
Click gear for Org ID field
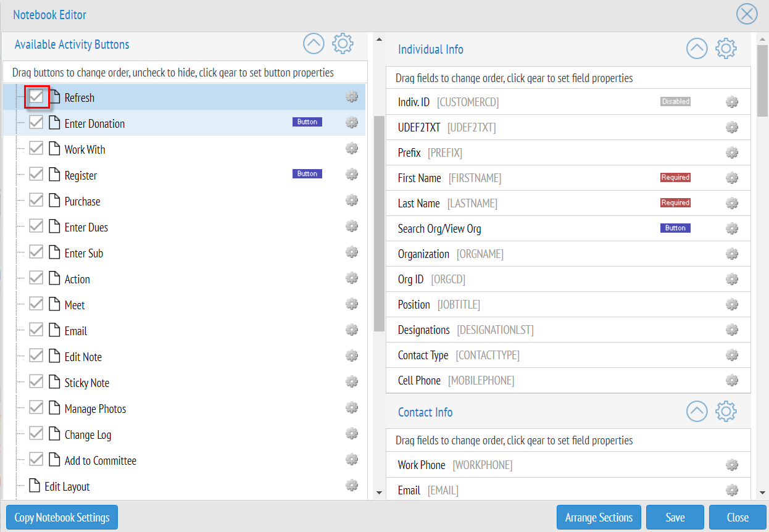click(x=732, y=280)
